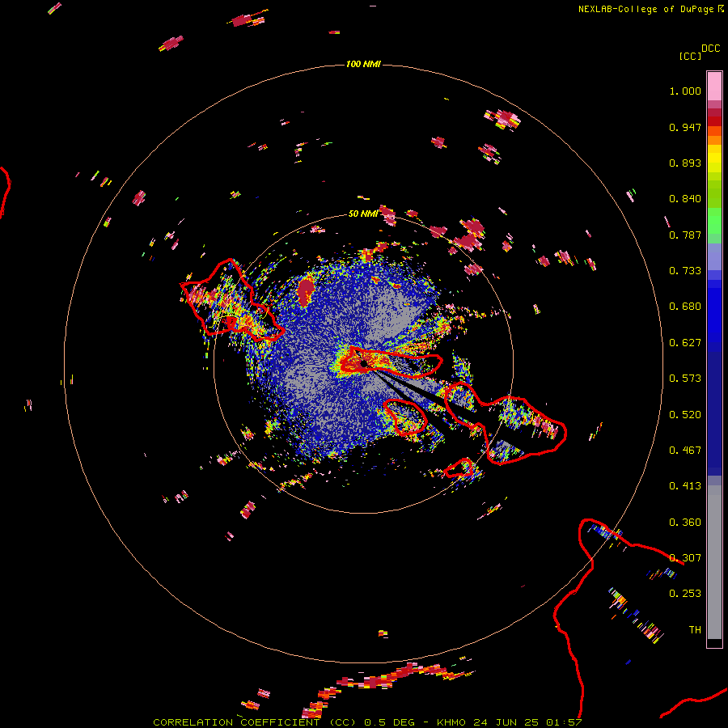The height and width of the screenshot is (728, 728).
Task: Click the 1.000 value on color scale
Action: (685, 91)
